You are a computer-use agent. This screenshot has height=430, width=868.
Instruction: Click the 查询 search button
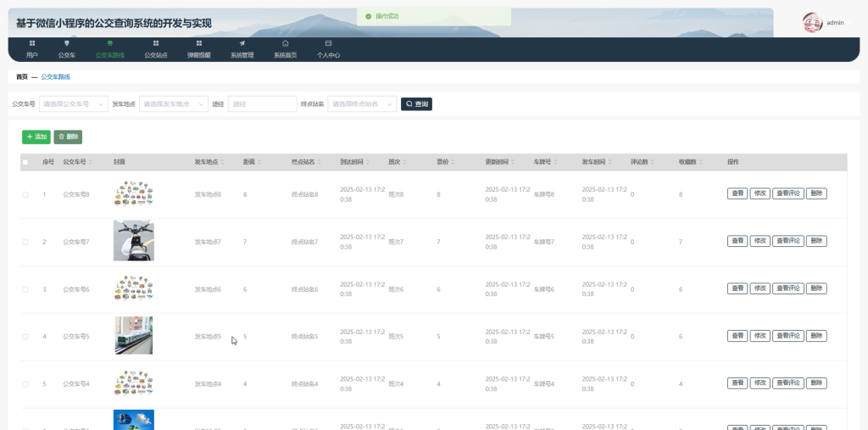pos(416,103)
